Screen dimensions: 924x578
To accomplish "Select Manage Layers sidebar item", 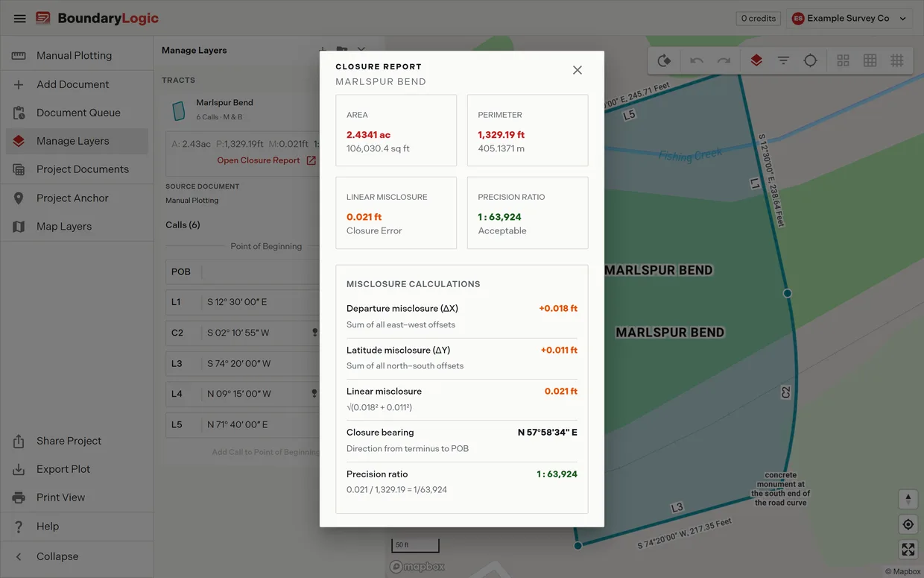I will 77,141.
